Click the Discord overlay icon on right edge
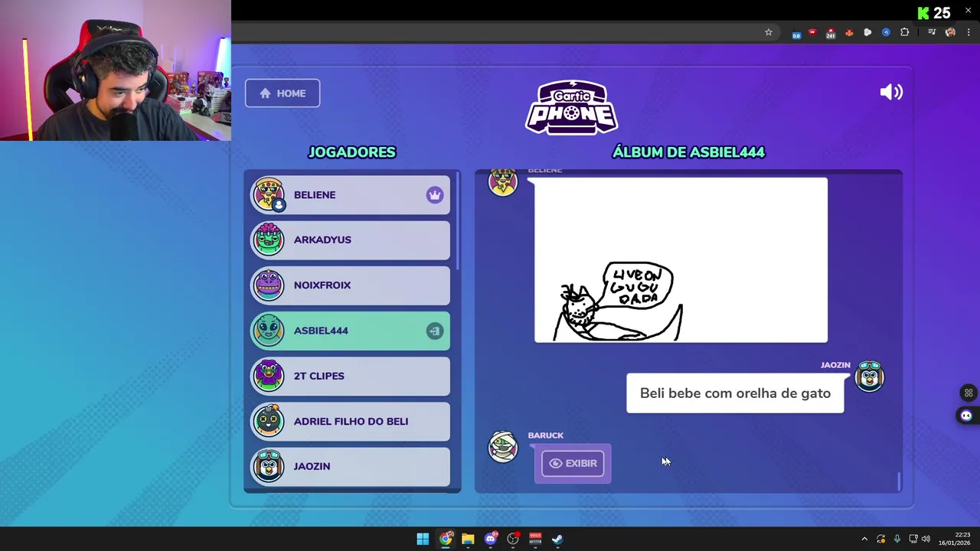This screenshot has height=551, width=980. pyautogui.click(x=966, y=416)
